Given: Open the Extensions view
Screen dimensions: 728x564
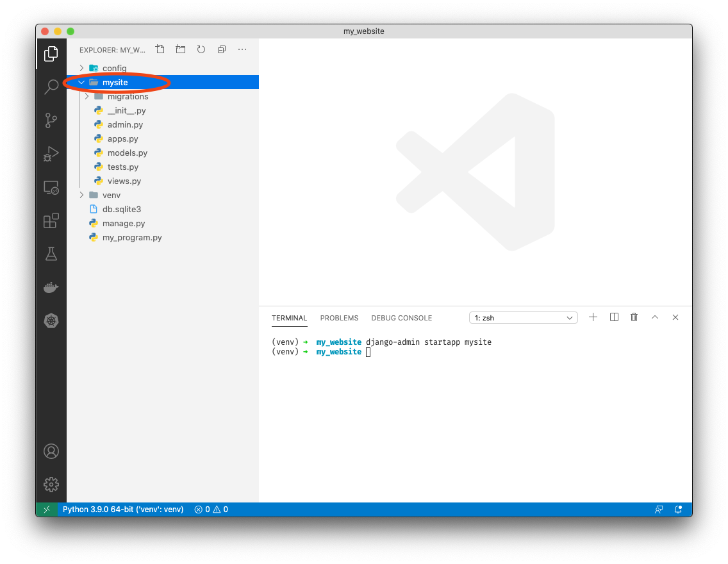Looking at the screenshot, I should [51, 221].
